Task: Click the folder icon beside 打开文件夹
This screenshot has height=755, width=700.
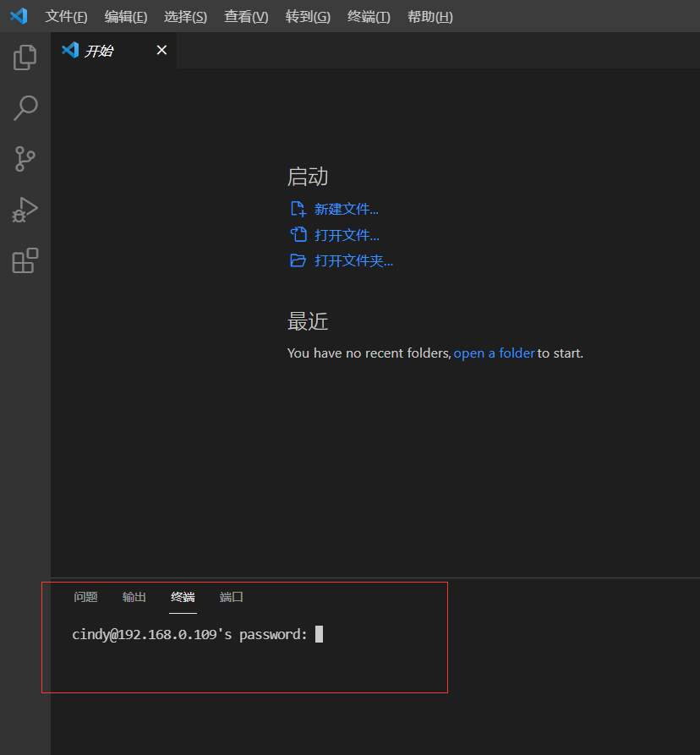Action: click(298, 260)
